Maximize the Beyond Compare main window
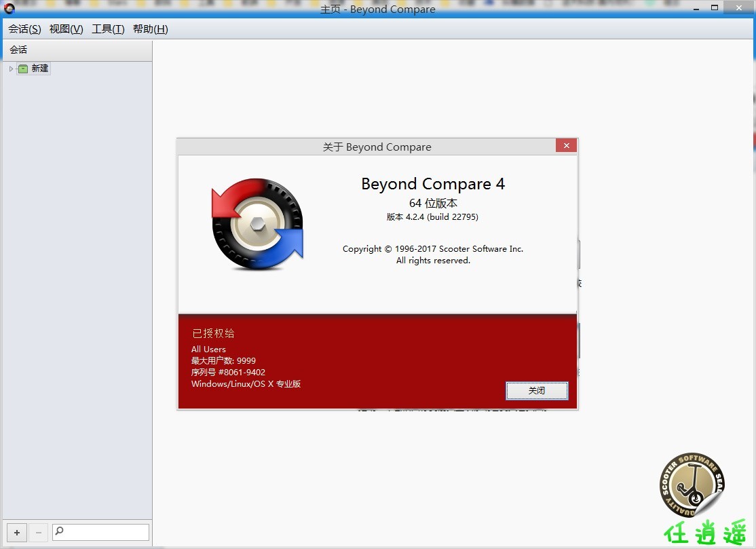This screenshot has height=549, width=756. tap(715, 7)
